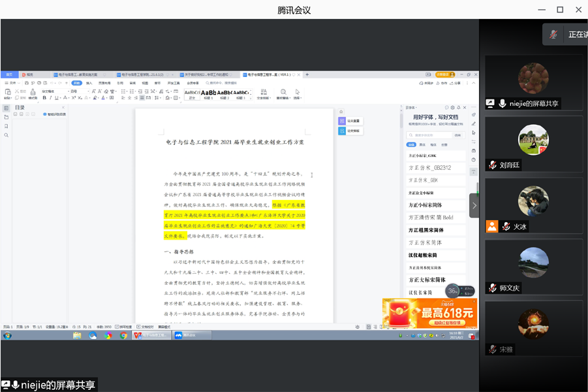Select the 方正小标宋简体 font in the list
588x392 pixels.
(x=426, y=204)
